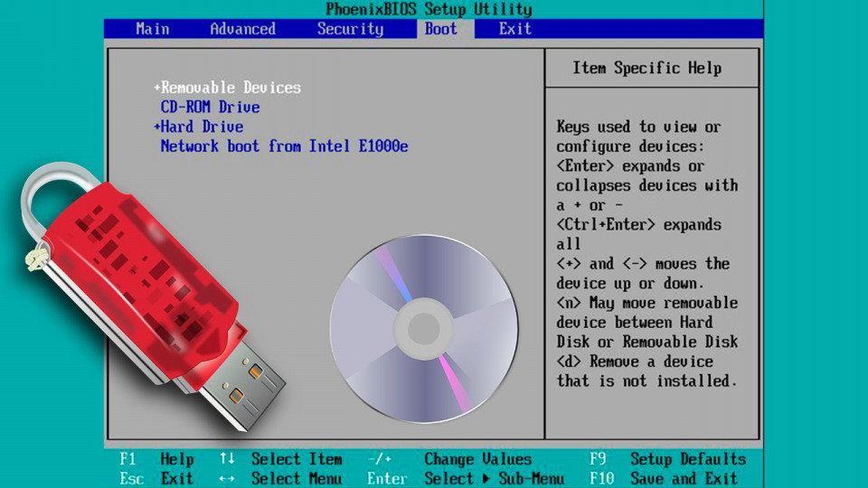
Task: Open the Main menu tab
Action: coord(153,29)
